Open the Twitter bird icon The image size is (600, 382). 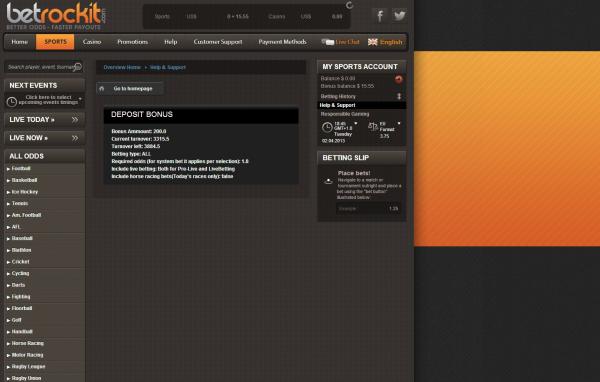[x=399, y=16]
